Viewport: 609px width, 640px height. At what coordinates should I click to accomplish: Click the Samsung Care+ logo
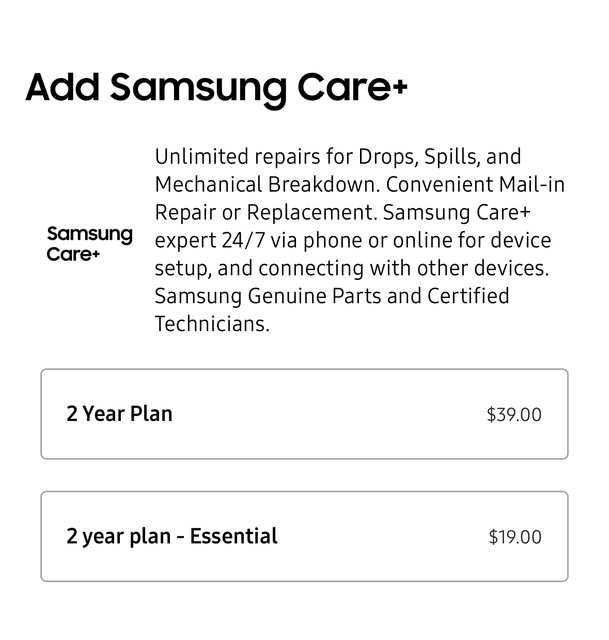pyautogui.click(x=89, y=244)
